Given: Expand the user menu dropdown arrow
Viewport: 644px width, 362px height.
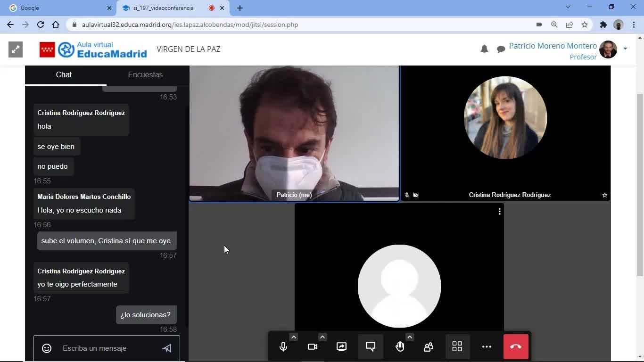Looking at the screenshot, I should click(x=625, y=49).
